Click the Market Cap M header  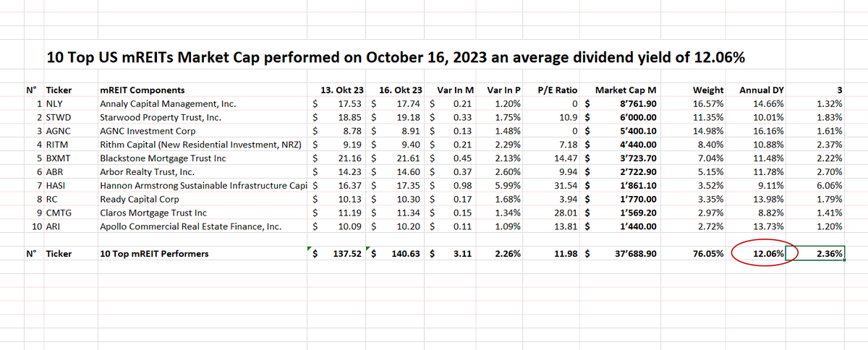click(x=626, y=90)
